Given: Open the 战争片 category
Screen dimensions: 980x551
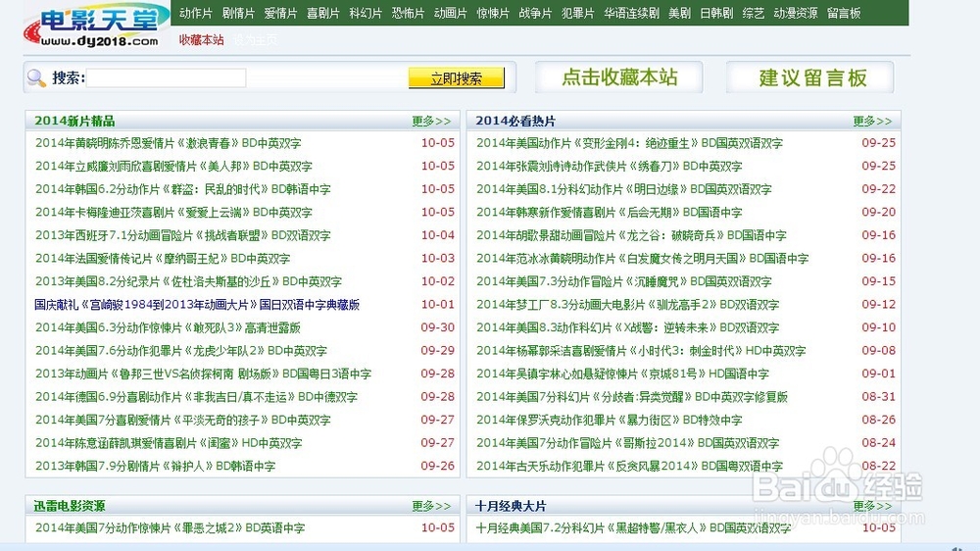Looking at the screenshot, I should [536, 13].
